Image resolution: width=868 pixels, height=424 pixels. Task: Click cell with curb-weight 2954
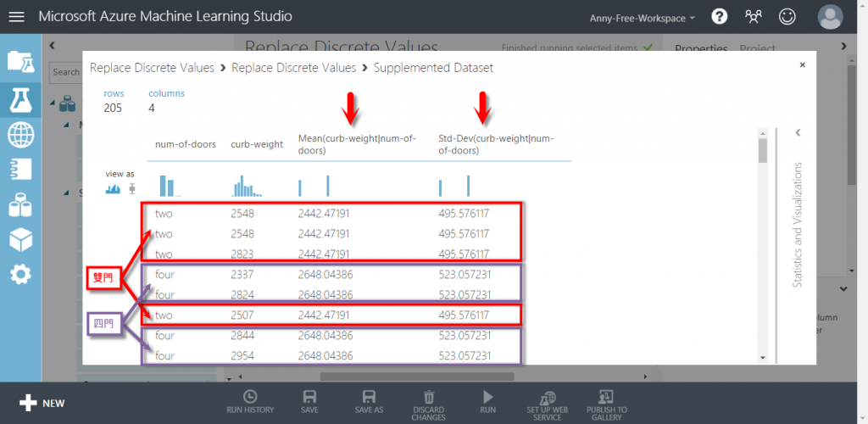[242, 356]
